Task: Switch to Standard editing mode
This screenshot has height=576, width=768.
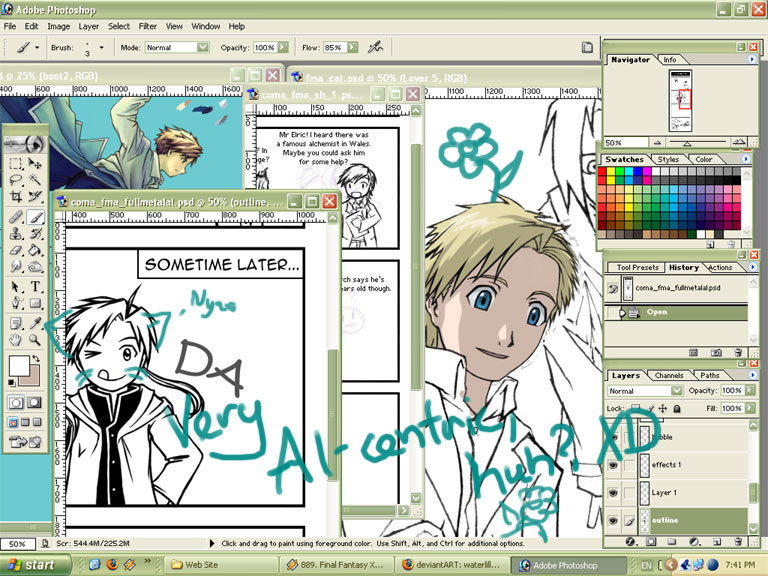Action: coord(16,403)
